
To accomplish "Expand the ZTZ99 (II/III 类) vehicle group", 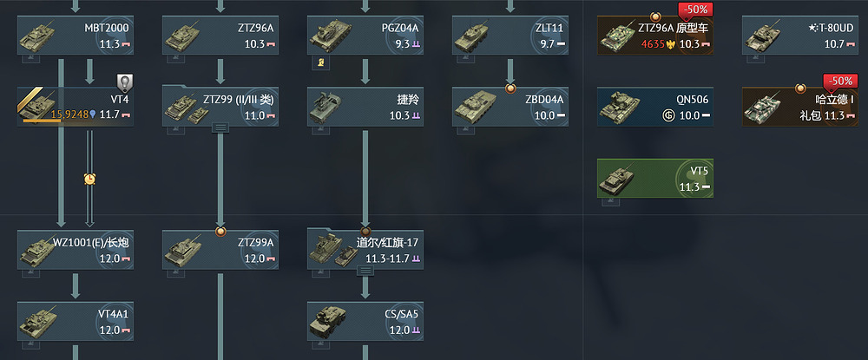I will point(220,128).
